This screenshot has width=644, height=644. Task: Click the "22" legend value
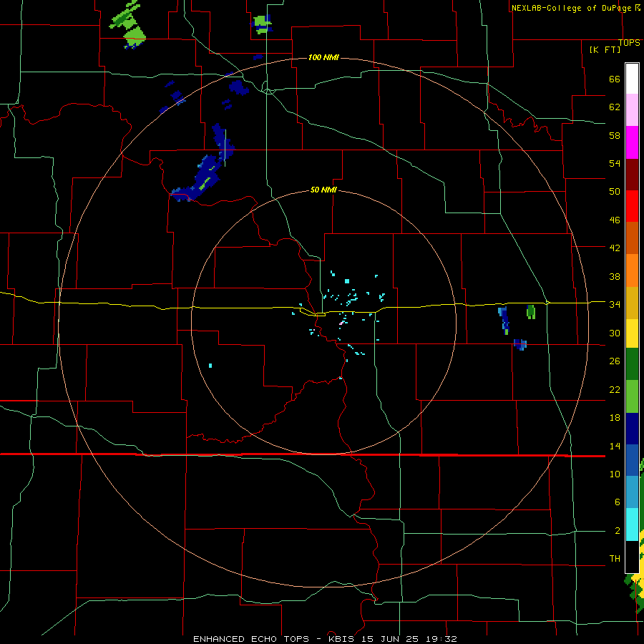click(x=615, y=390)
